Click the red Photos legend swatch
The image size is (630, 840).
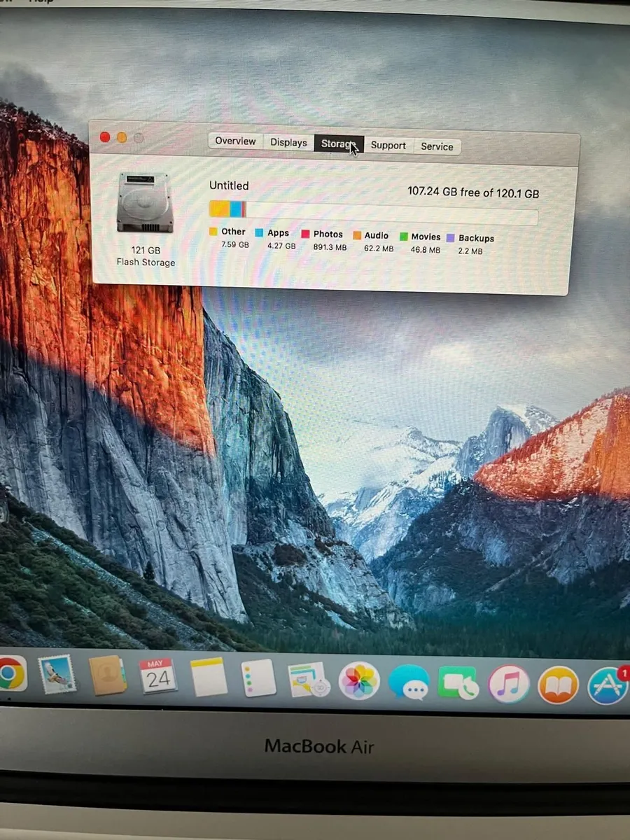pos(305,234)
